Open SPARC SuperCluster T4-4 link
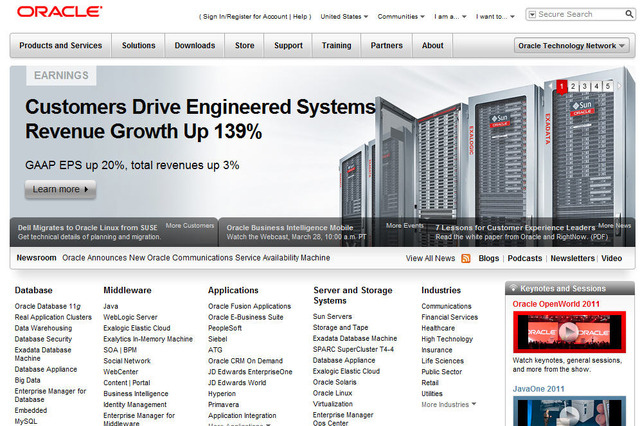640x426 pixels. point(353,349)
